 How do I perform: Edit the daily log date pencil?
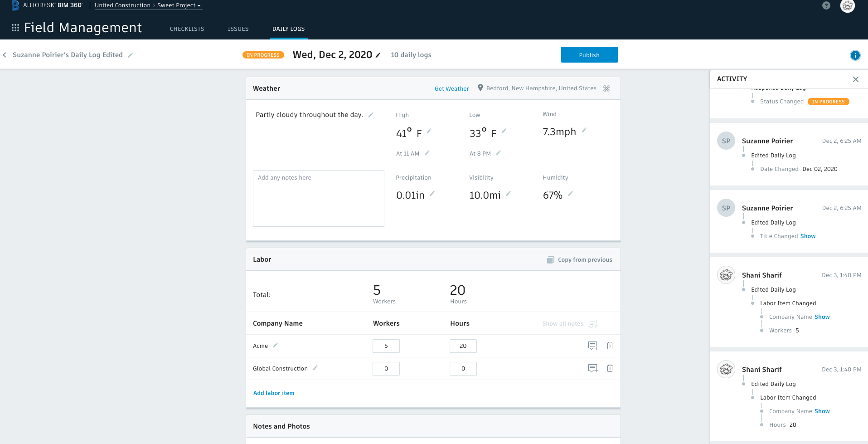378,55
